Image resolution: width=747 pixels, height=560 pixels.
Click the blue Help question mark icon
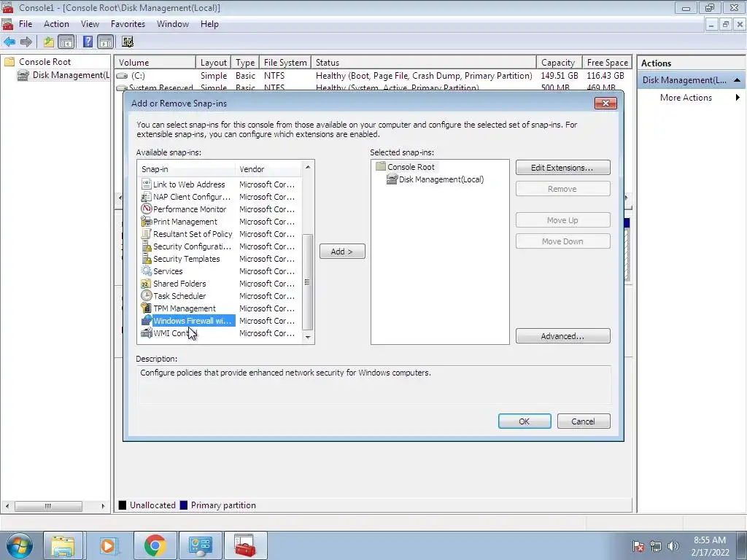click(x=88, y=42)
